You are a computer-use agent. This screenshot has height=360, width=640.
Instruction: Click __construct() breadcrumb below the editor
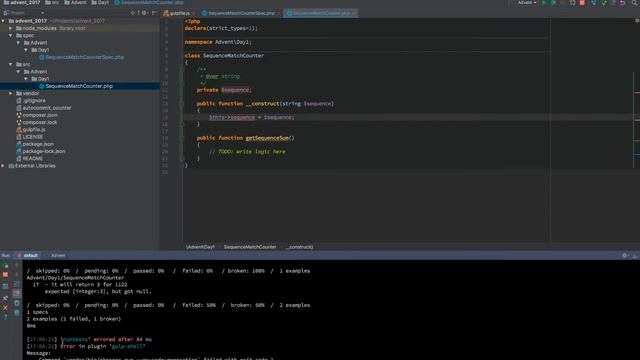299,247
